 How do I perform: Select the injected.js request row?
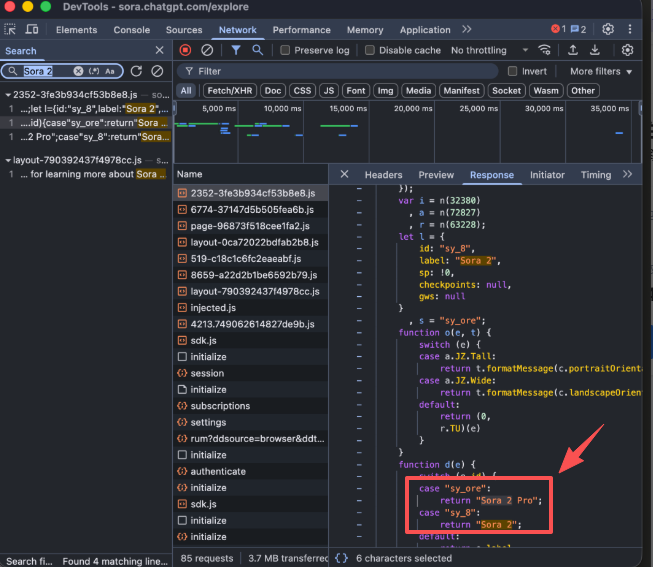click(x=213, y=308)
